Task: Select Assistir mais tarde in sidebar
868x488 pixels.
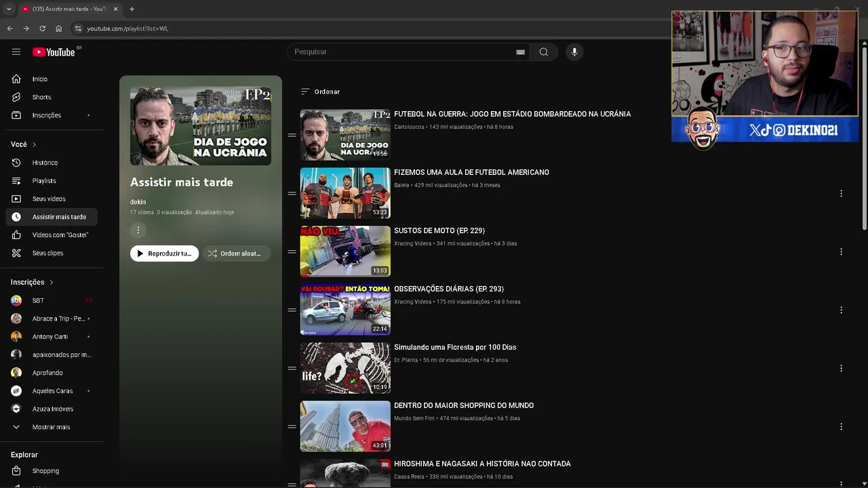Action: pyautogui.click(x=53, y=217)
